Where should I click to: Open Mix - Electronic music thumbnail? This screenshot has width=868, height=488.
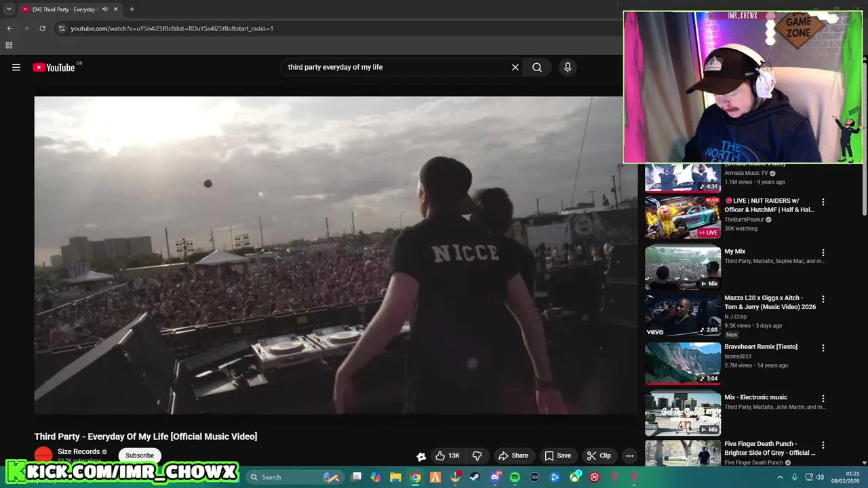[x=682, y=413]
